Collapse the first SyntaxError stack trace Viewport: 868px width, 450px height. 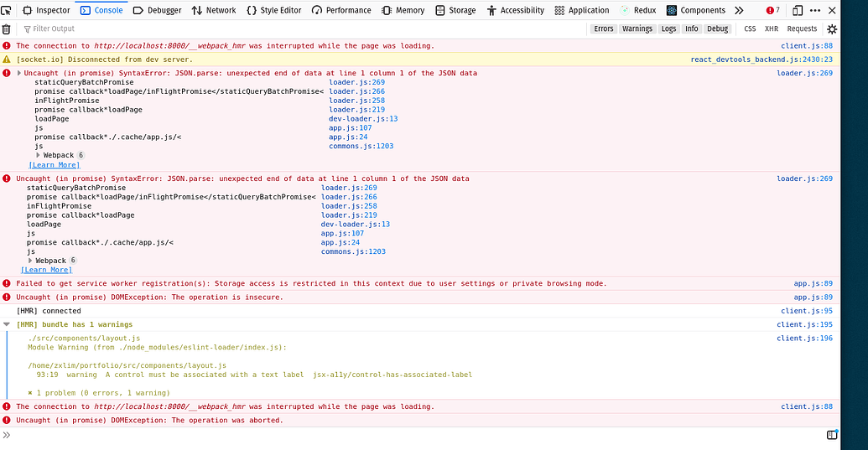point(18,73)
